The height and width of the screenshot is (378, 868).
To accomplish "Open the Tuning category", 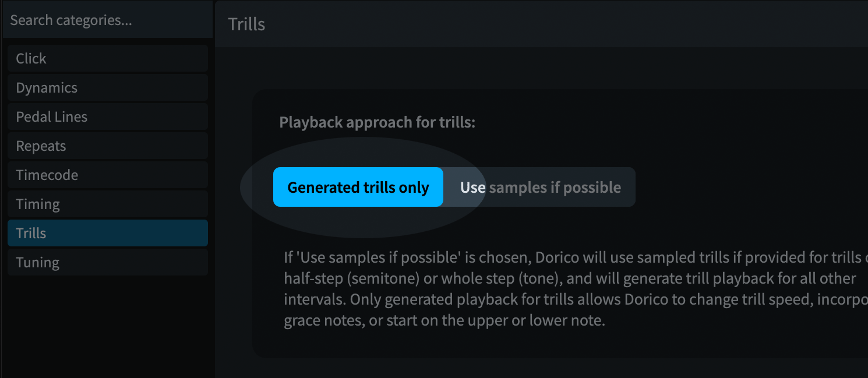I will click(x=107, y=262).
